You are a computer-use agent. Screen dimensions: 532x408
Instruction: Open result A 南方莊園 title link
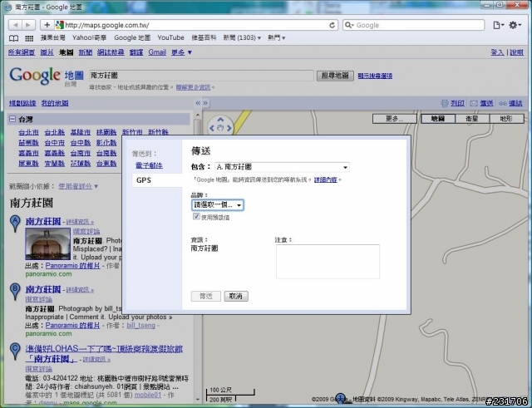coord(43,222)
